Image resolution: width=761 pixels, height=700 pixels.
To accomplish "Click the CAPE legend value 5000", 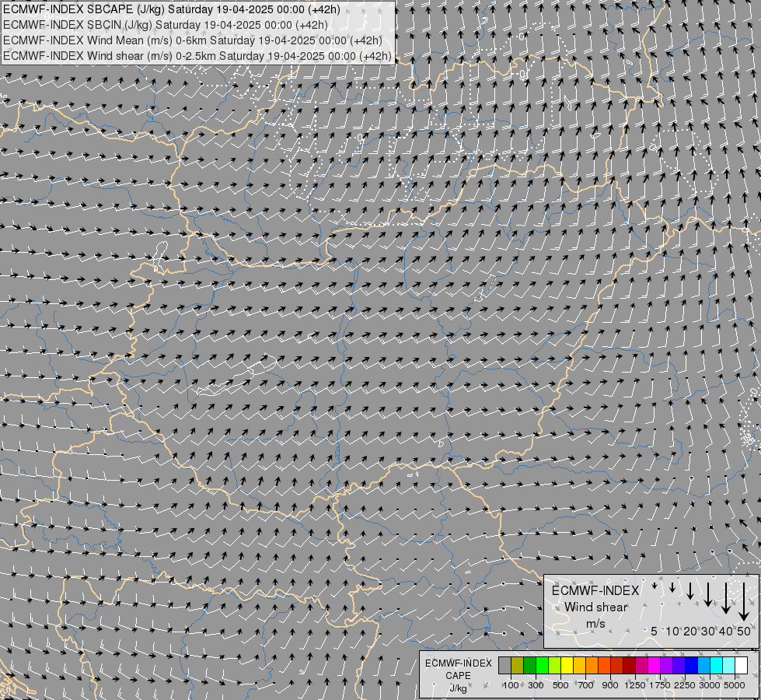I will click(735, 685).
